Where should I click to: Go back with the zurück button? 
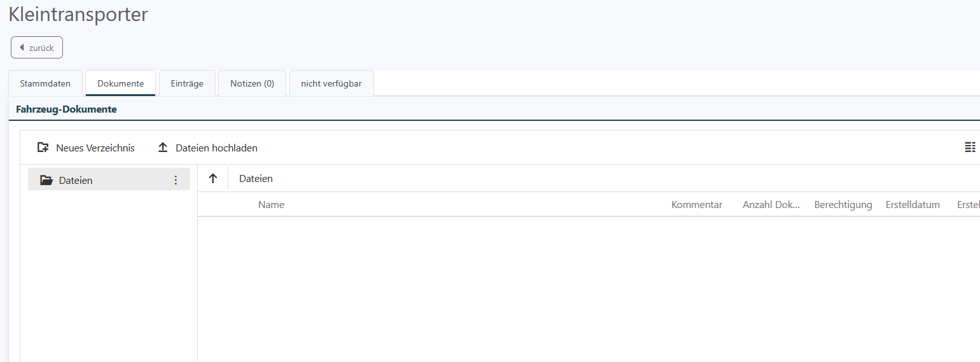(x=37, y=48)
